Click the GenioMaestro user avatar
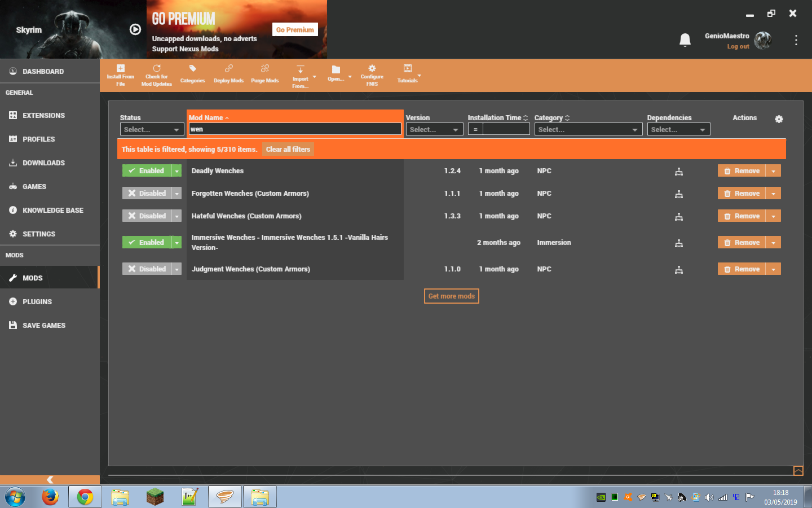The image size is (812, 508). [x=763, y=40]
